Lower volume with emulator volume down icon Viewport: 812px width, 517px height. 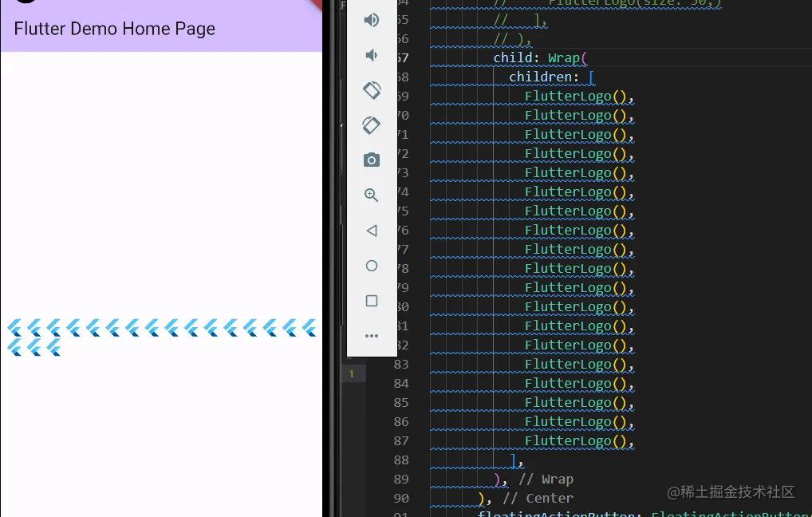(372, 55)
